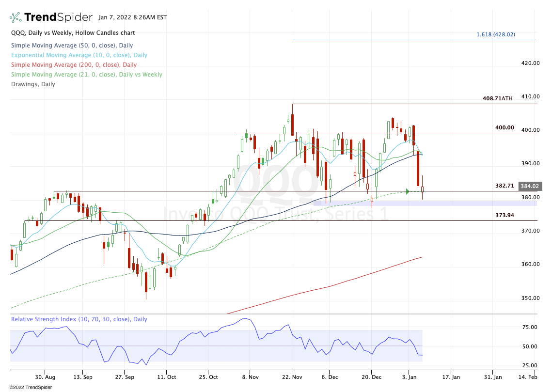Click the 20. Dec date label
The width and height of the screenshot is (552, 392).
(371, 377)
